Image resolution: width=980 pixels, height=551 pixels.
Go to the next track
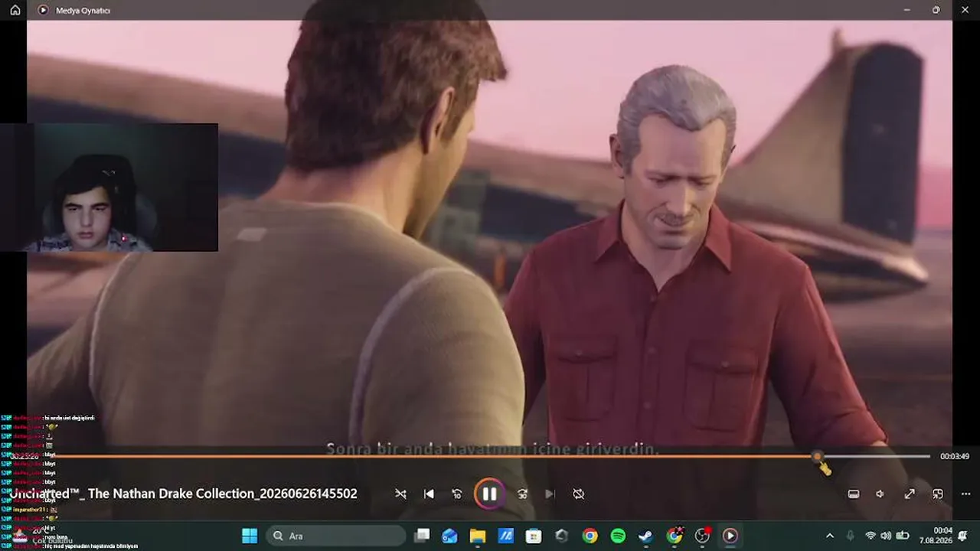[550, 494]
